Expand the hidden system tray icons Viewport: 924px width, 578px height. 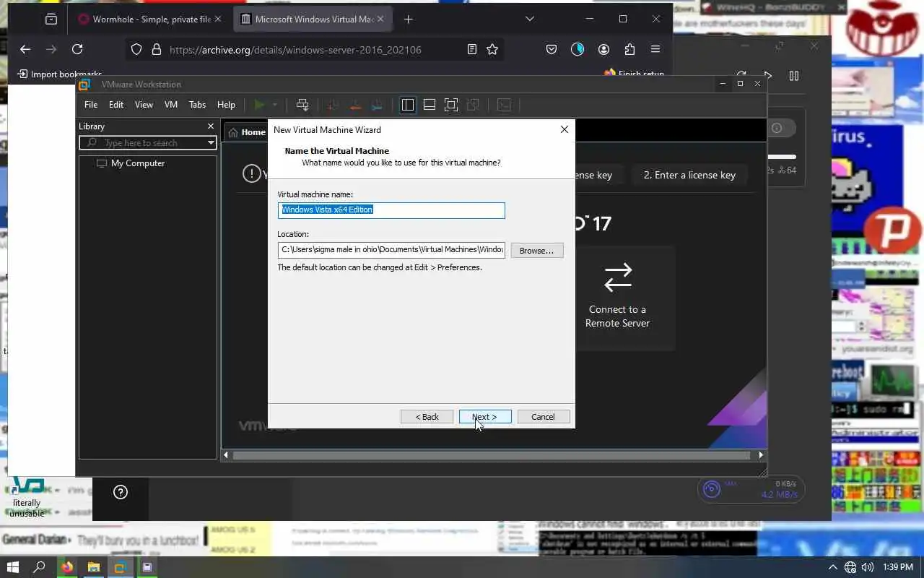coord(832,567)
